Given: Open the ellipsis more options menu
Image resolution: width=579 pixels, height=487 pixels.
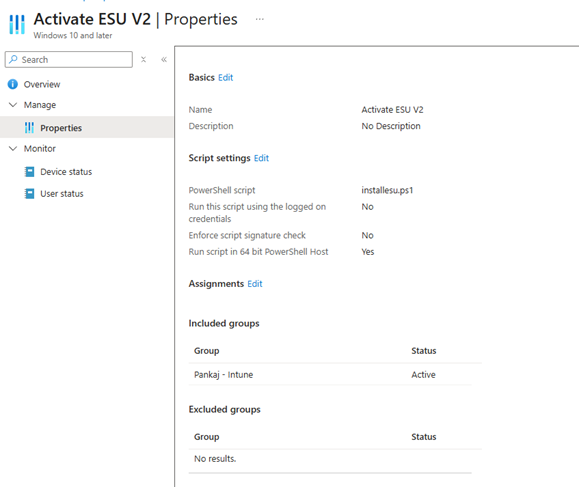Looking at the screenshot, I should pyautogui.click(x=260, y=19).
